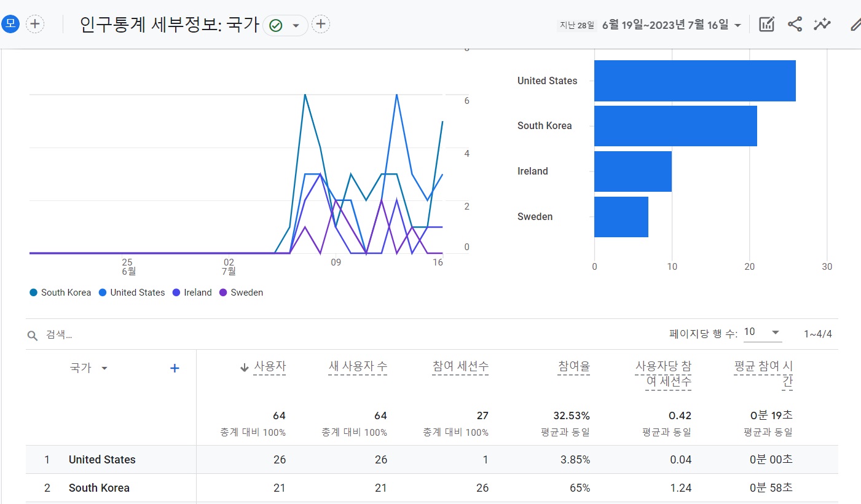Select the United States table row label
The image size is (861, 504).
click(102, 460)
